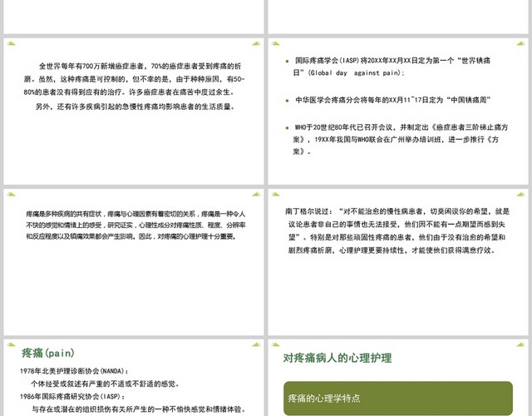This screenshot has width=532, height=416.
Task: Click line 1978年北美护理诊断协会(NANDA)
Action: coord(74,371)
